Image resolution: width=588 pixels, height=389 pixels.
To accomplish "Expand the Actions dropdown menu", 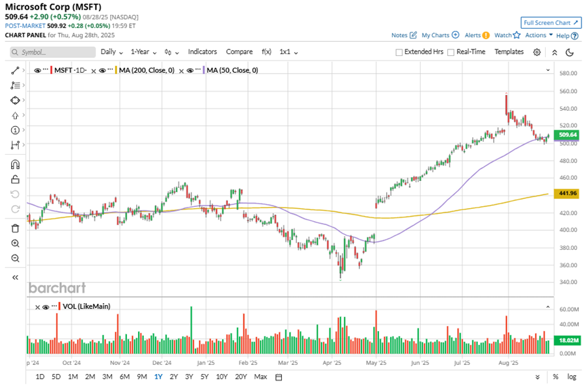I will [x=539, y=35].
